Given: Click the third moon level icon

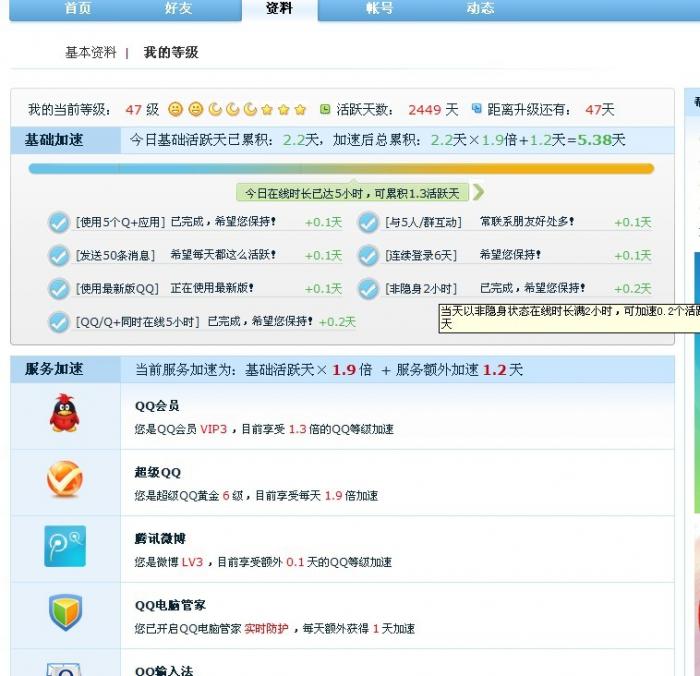Looking at the screenshot, I should [250, 109].
